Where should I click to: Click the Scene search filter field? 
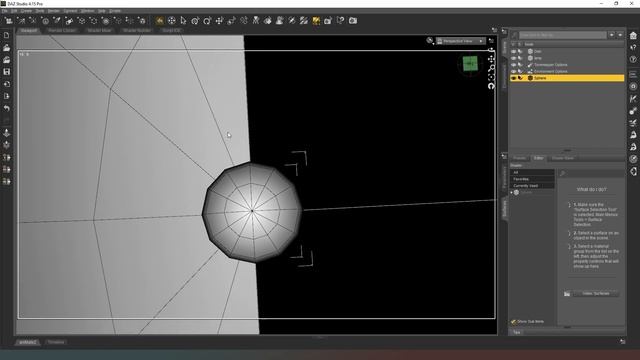pyautogui.click(x=562, y=35)
